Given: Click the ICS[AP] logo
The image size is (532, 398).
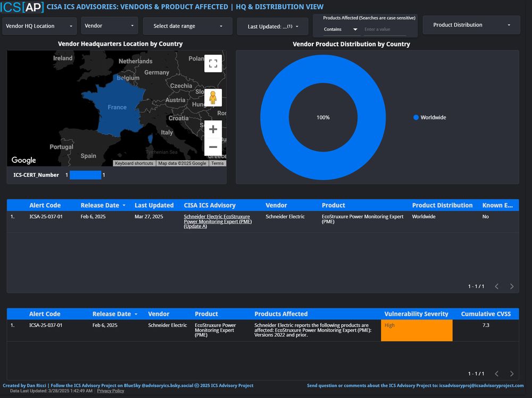Looking at the screenshot, I should tap(22, 7).
